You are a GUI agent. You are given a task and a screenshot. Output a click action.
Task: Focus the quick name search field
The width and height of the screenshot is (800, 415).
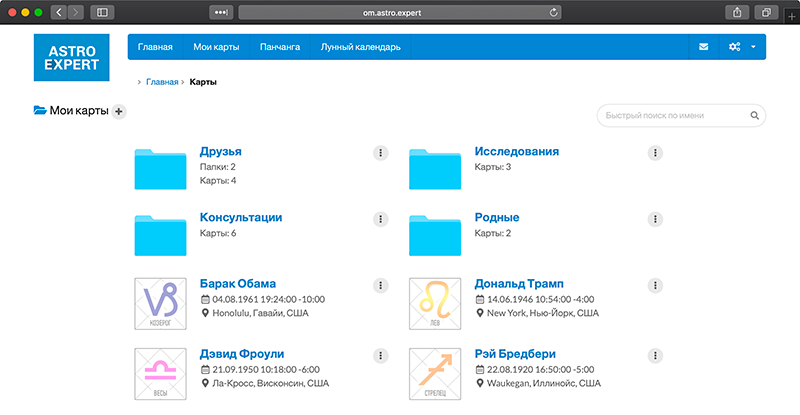coord(670,116)
